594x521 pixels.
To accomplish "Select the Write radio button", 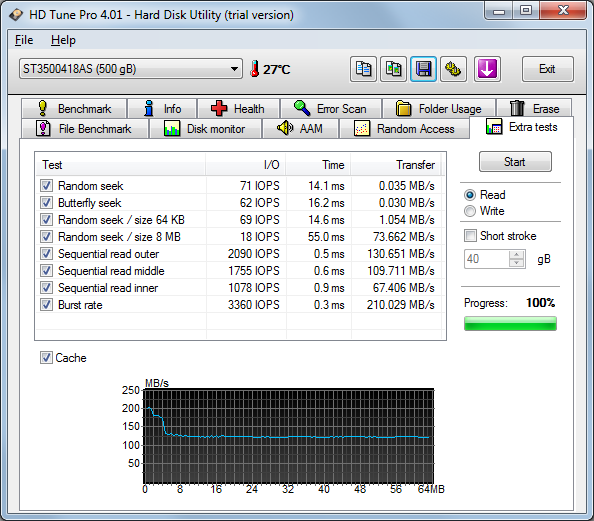I will pyautogui.click(x=470, y=211).
